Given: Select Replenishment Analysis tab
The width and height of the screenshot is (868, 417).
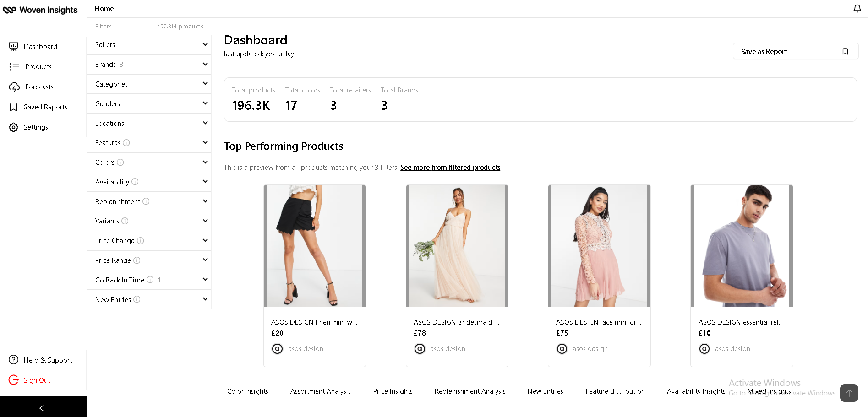Looking at the screenshot, I should pos(470,391).
